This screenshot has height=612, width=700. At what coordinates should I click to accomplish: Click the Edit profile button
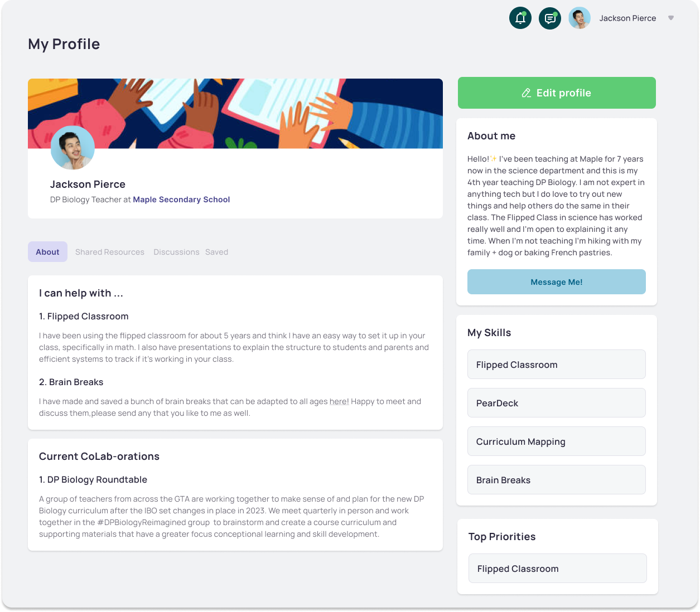[x=557, y=93]
